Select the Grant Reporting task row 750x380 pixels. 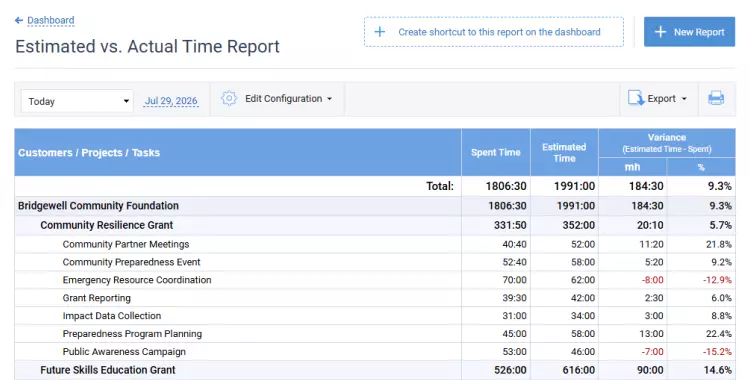pos(375,298)
